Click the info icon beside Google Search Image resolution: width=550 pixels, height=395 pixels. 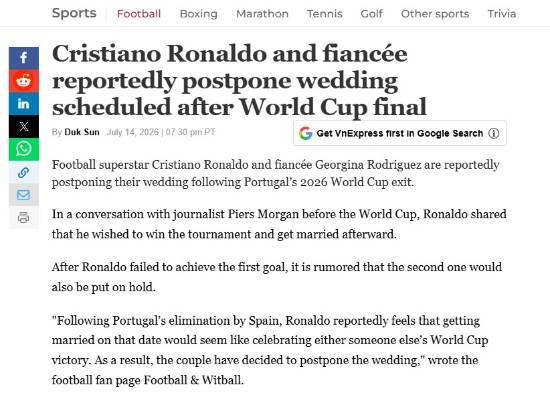pos(494,133)
